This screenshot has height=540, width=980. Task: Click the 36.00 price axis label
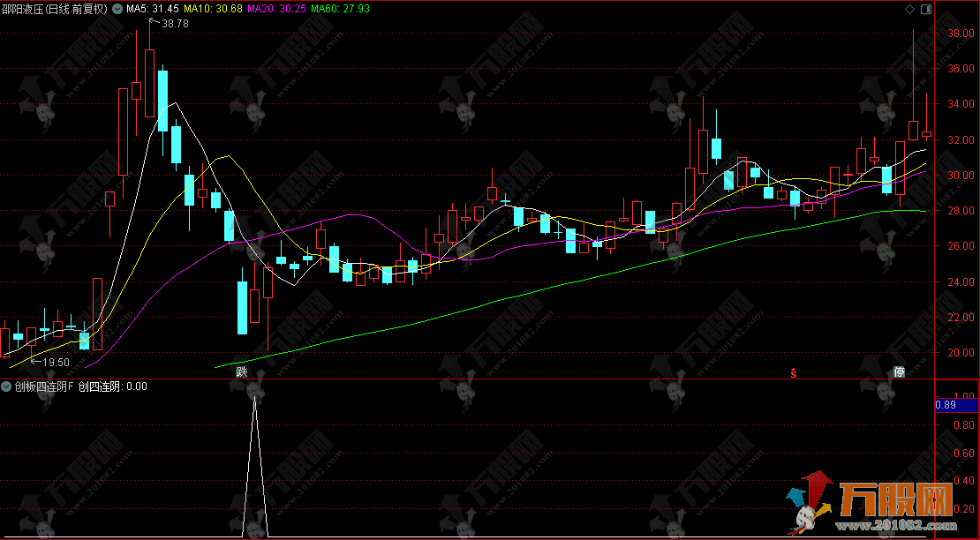point(960,69)
